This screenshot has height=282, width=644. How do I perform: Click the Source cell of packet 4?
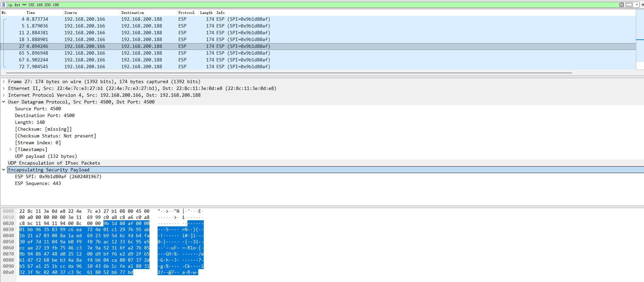(85, 19)
